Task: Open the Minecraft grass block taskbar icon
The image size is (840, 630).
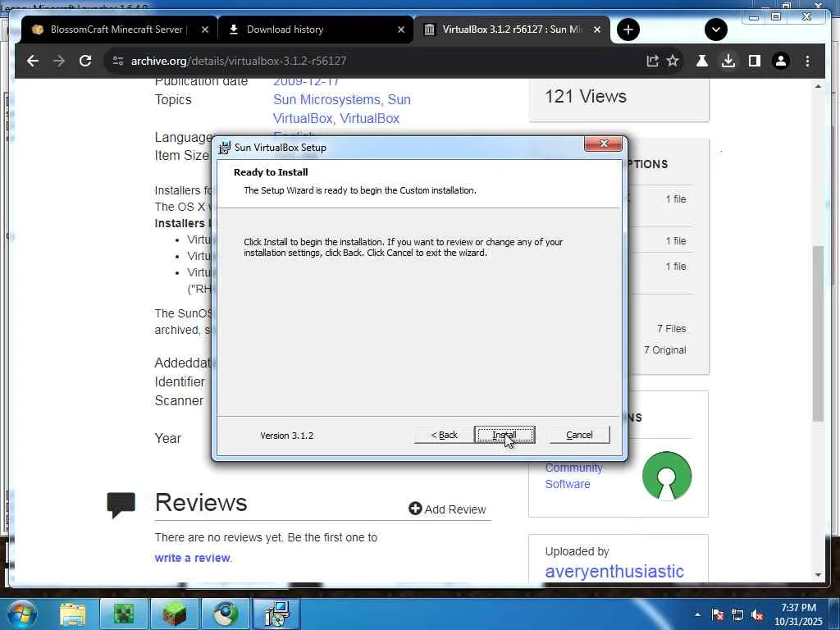Action: (x=174, y=614)
